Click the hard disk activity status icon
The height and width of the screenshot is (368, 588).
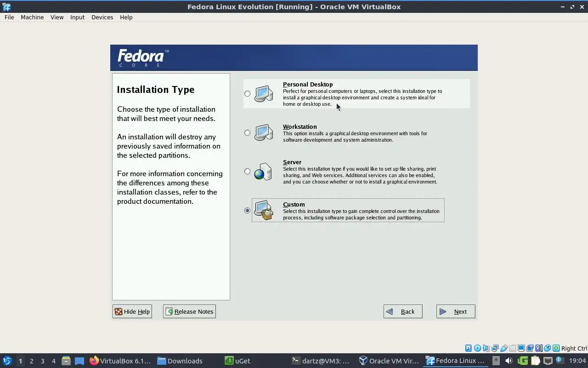(469, 348)
